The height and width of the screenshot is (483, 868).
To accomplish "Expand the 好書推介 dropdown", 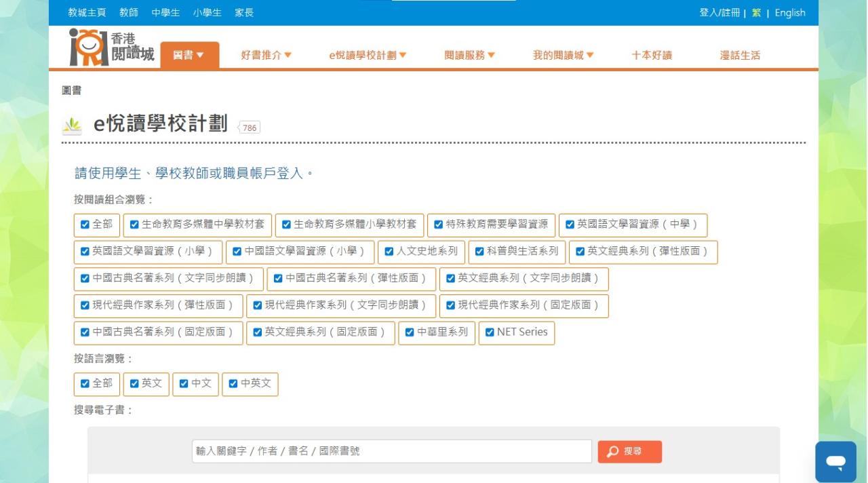I will (x=267, y=56).
